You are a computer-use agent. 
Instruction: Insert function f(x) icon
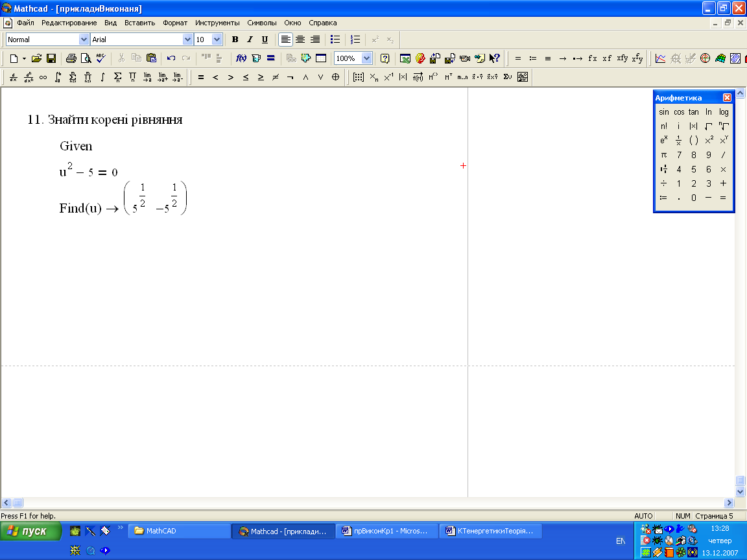tap(241, 58)
